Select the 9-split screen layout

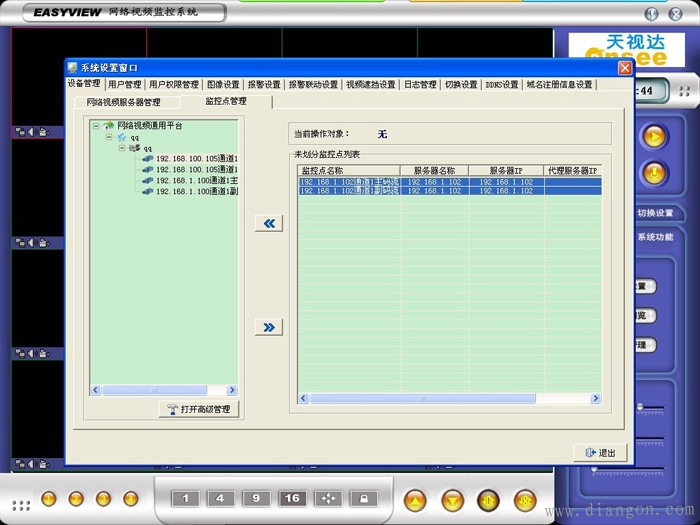point(256,498)
